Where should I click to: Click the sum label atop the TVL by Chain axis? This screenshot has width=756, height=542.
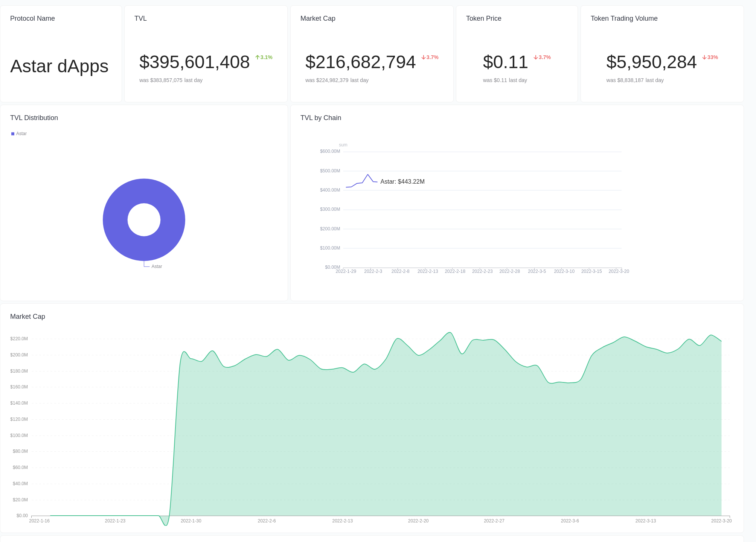click(343, 145)
